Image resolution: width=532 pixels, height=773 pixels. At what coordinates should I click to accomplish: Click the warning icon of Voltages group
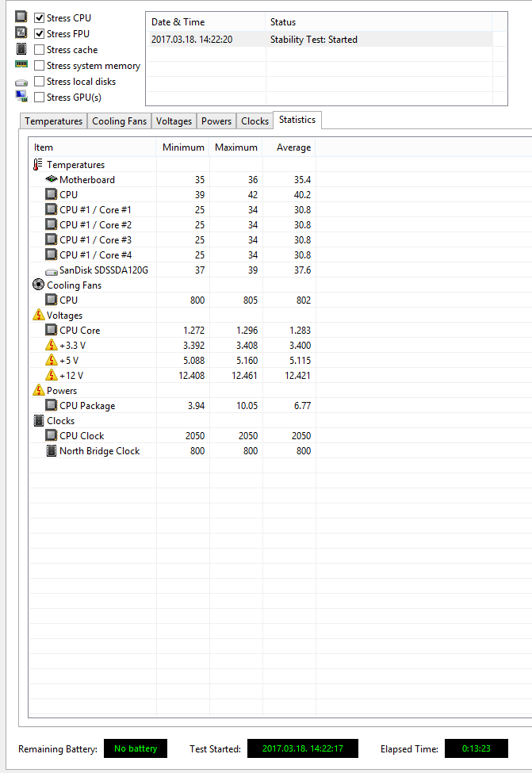click(x=39, y=315)
